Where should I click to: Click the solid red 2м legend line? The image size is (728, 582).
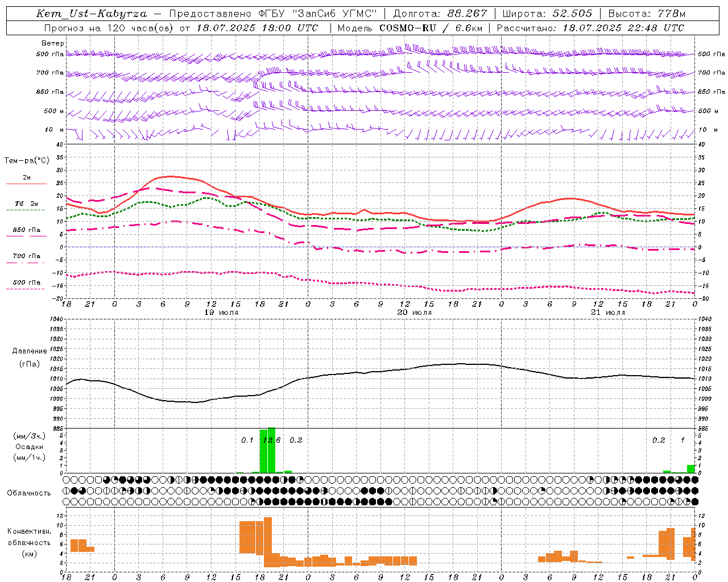coord(26,184)
